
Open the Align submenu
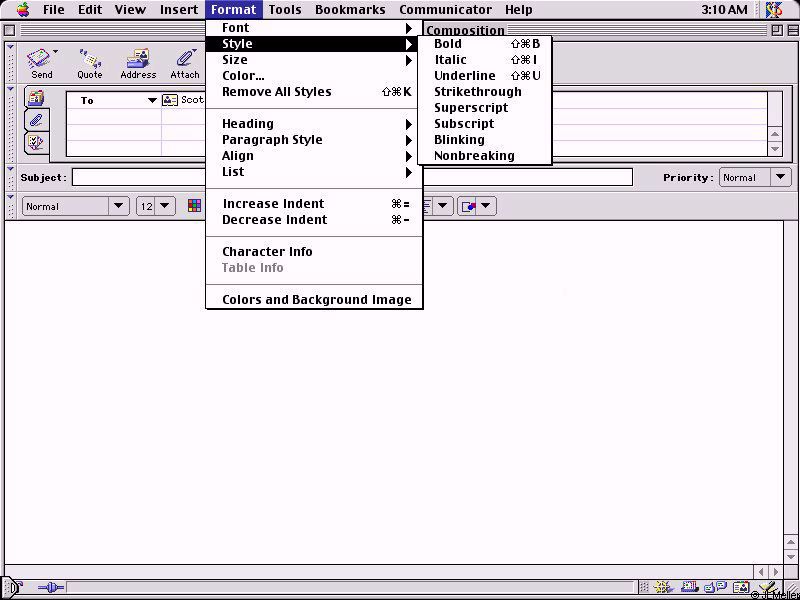[x=314, y=156]
